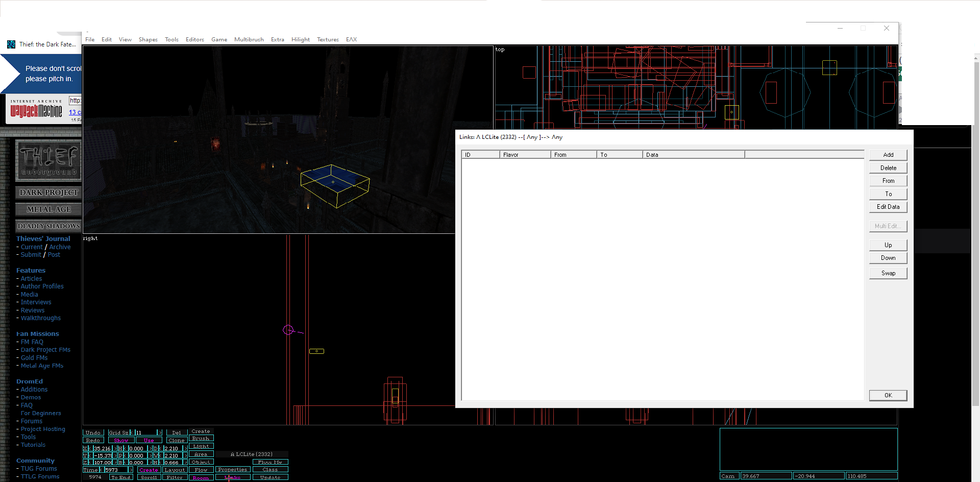Open the Dark Project FMs link
Image resolution: width=980 pixels, height=482 pixels.
[45, 350]
